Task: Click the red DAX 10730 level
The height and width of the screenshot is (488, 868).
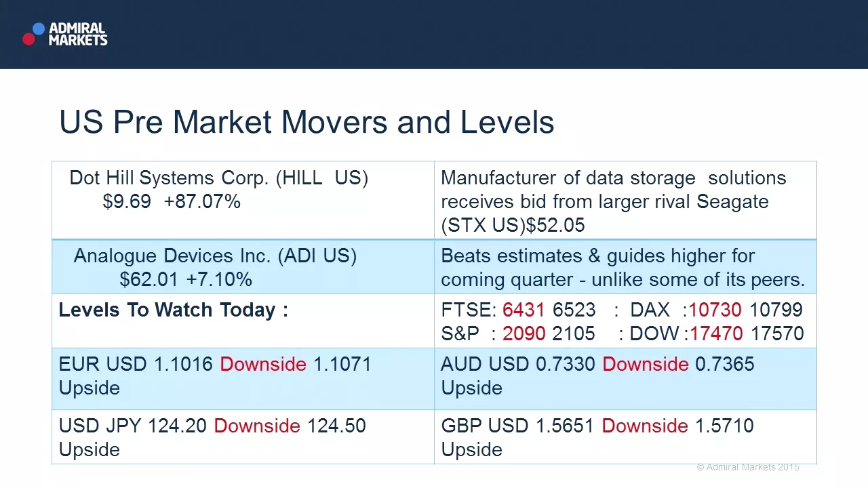Action: click(x=716, y=310)
